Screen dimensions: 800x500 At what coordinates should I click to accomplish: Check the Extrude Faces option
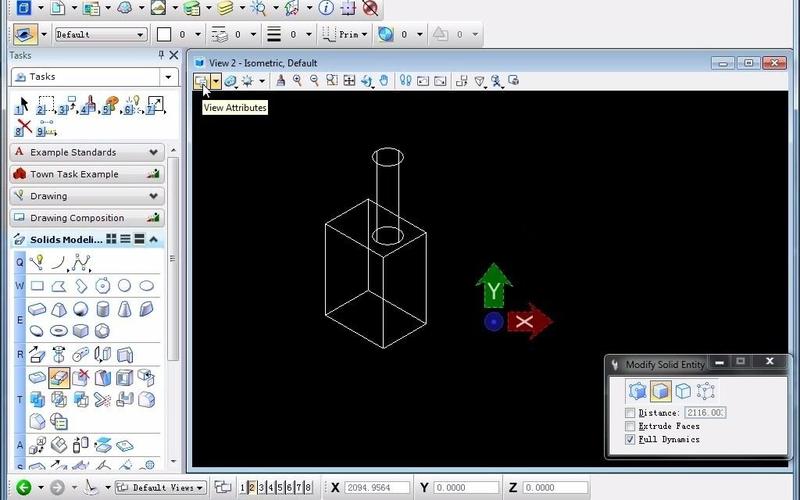629,426
